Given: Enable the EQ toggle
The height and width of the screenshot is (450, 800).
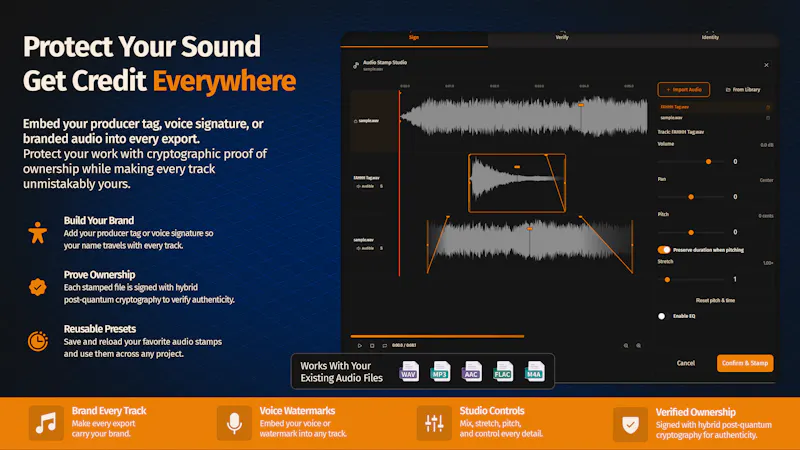Looking at the screenshot, I should pos(662,316).
